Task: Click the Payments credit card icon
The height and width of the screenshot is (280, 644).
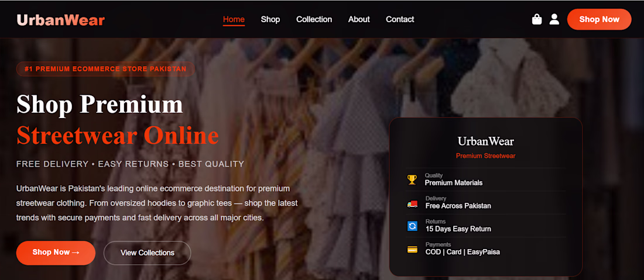Action: point(412,249)
